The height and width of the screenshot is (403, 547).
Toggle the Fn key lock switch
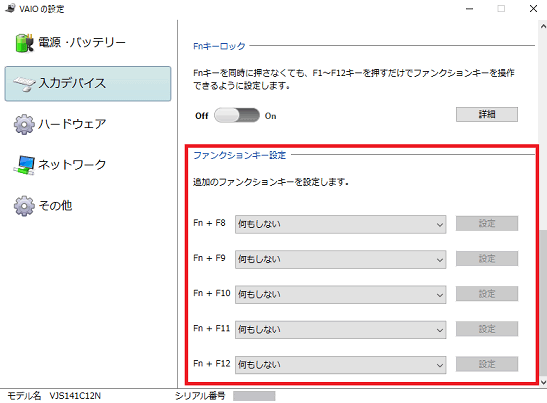tap(237, 115)
